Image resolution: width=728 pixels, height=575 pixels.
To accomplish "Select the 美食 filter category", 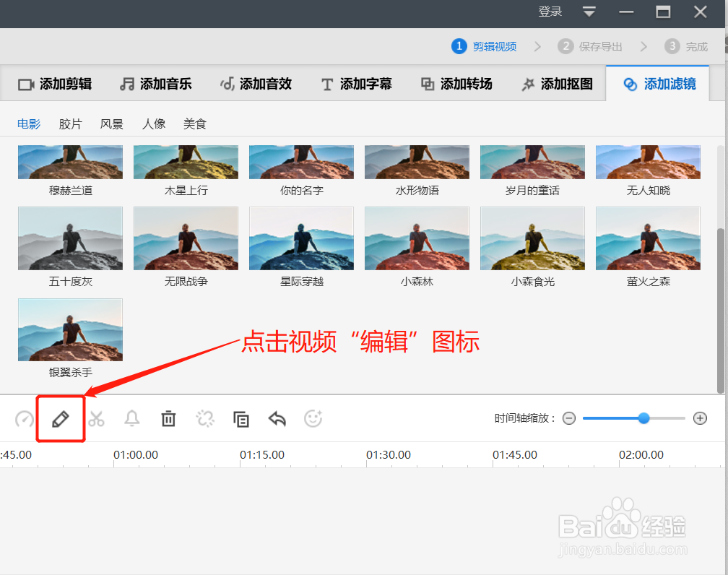I will 194,124.
